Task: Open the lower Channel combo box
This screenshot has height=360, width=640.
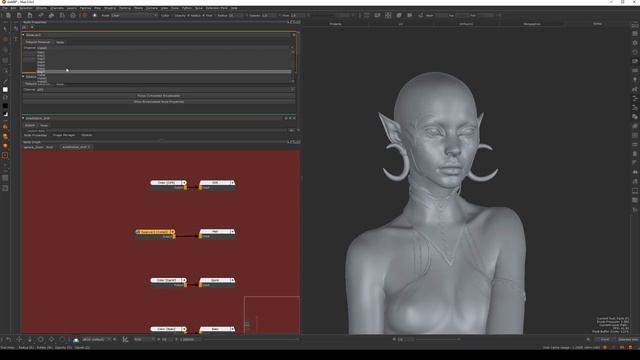Action: coord(165,89)
